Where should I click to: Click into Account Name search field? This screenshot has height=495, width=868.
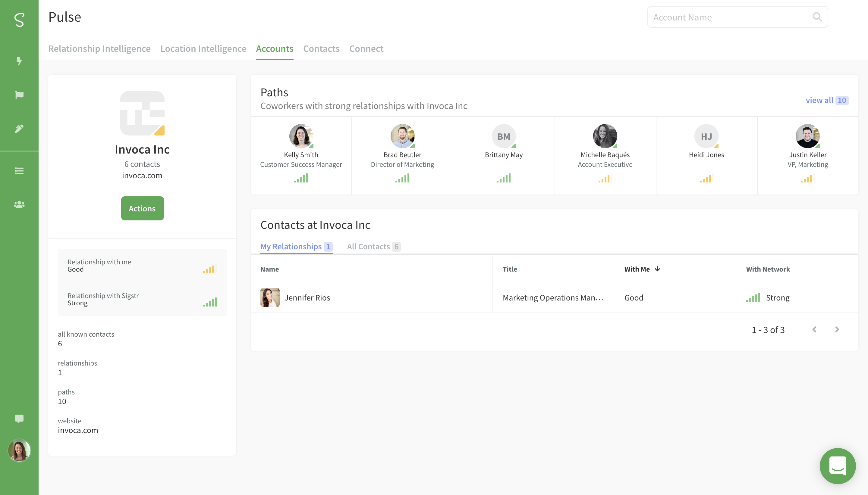click(737, 17)
